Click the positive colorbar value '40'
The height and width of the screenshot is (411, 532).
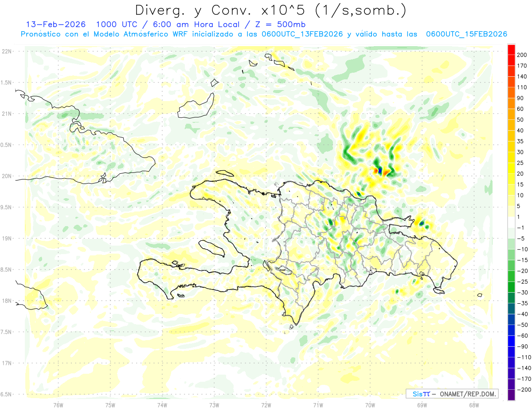[x=521, y=131]
